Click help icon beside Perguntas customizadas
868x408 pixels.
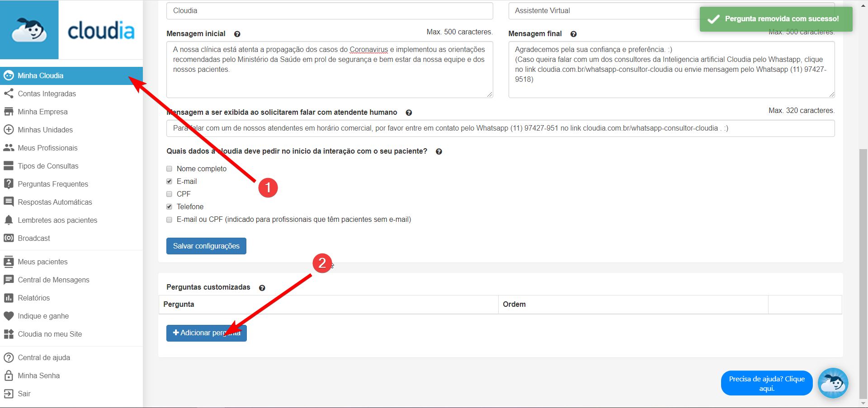(262, 288)
